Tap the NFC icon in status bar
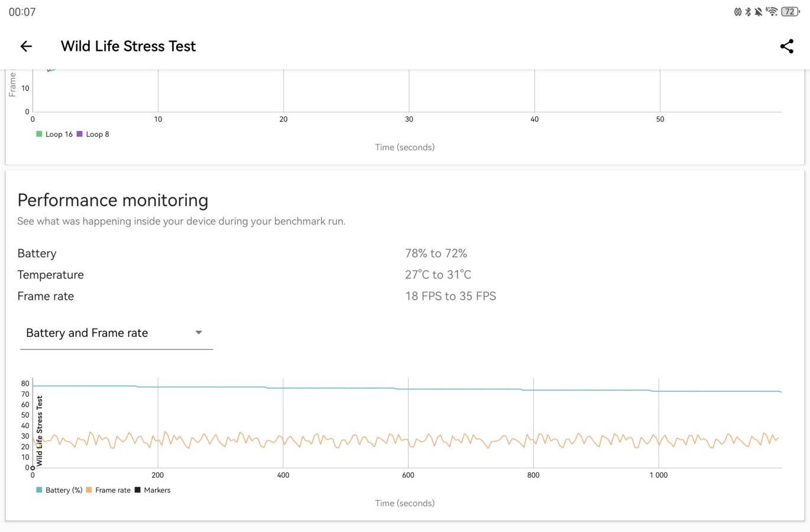Image resolution: width=810 pixels, height=532 pixels. pyautogui.click(x=738, y=12)
